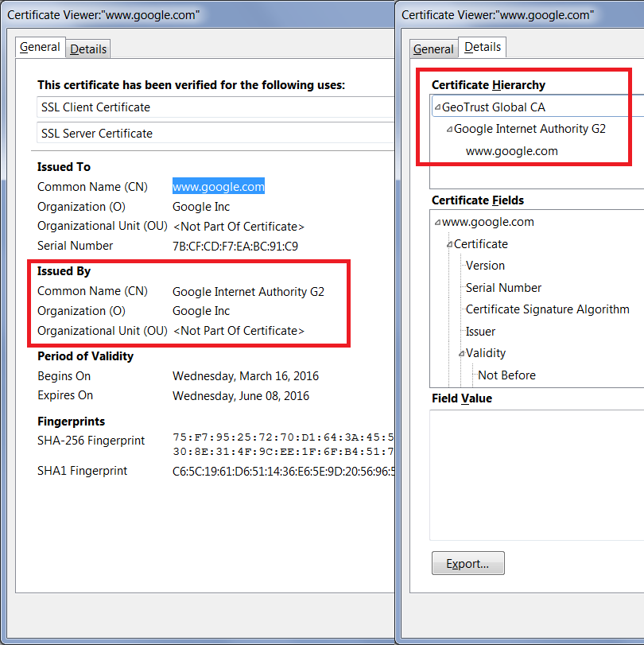Switch to Details tab in left Certificate Viewer
Screen dimensions: 644x645
(x=88, y=49)
